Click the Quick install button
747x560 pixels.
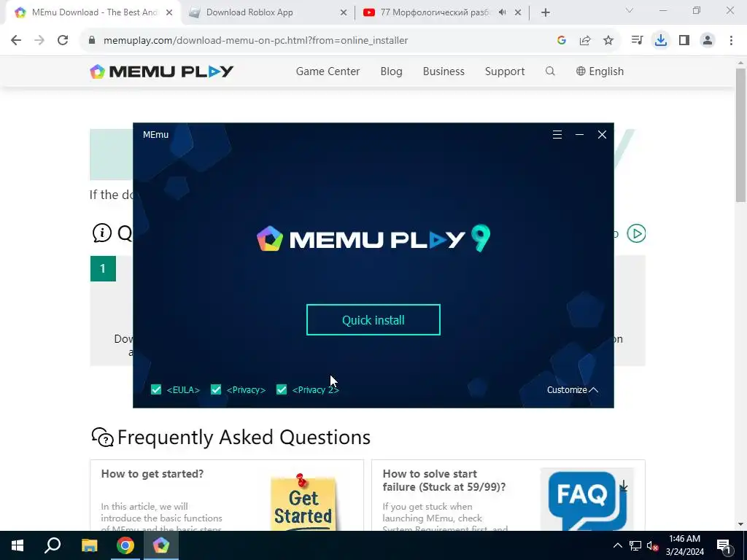(x=373, y=319)
